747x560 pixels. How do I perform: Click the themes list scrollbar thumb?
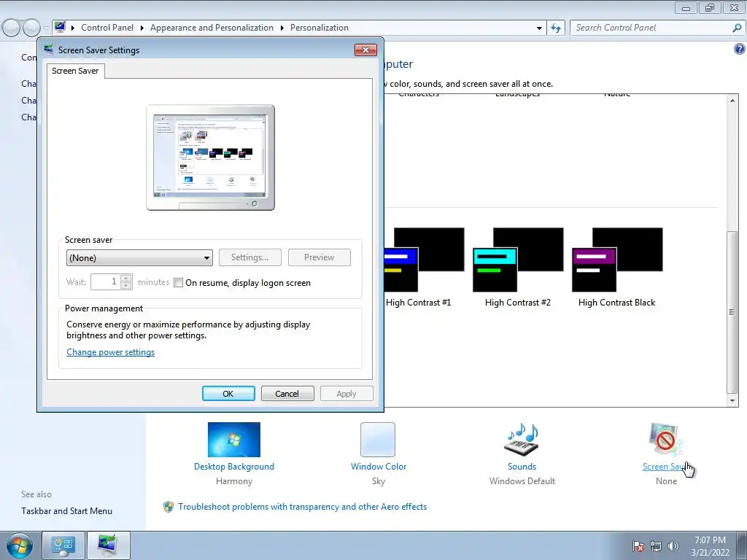click(732, 312)
